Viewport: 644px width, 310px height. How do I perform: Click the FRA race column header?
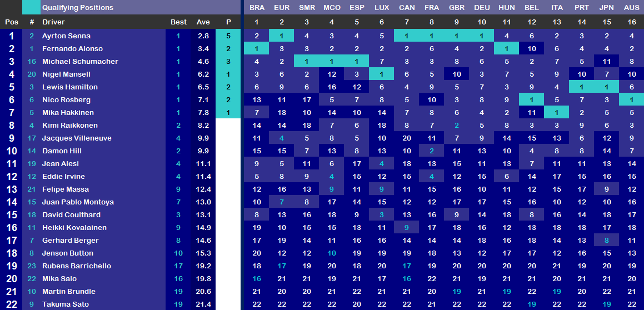click(432, 8)
